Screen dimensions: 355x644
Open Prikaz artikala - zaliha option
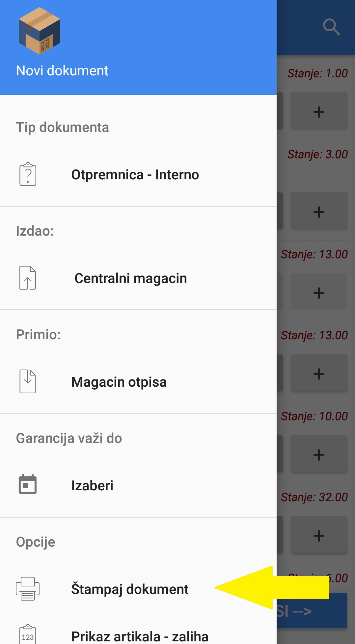click(x=140, y=636)
